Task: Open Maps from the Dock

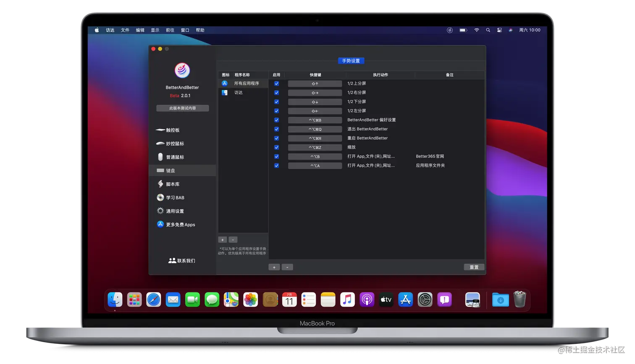Action: click(231, 300)
